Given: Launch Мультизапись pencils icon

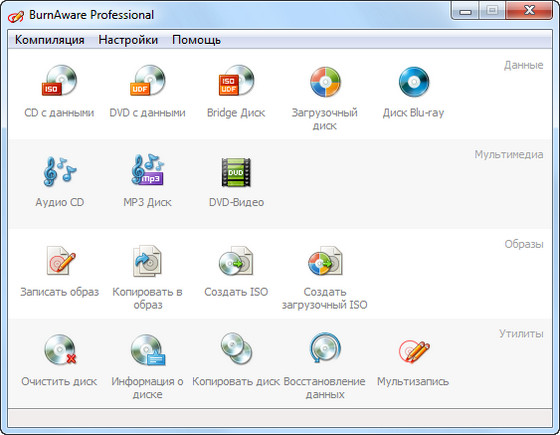Looking at the screenshot, I should coord(414,351).
